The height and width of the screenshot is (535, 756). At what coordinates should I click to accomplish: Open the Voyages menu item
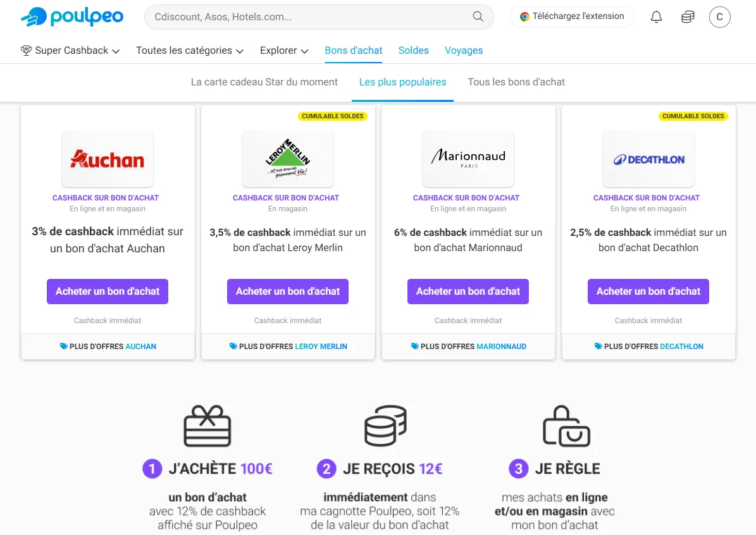click(x=464, y=51)
